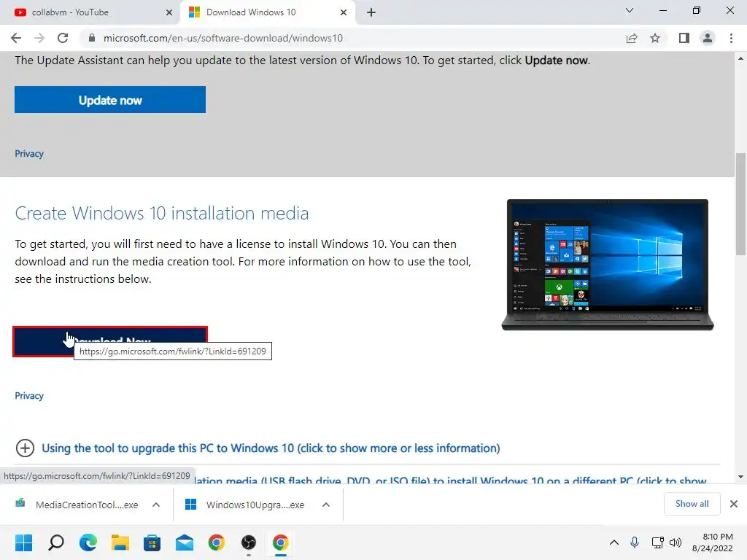Open Mail app from taskbar
This screenshot has height=560, width=747.
click(185, 542)
